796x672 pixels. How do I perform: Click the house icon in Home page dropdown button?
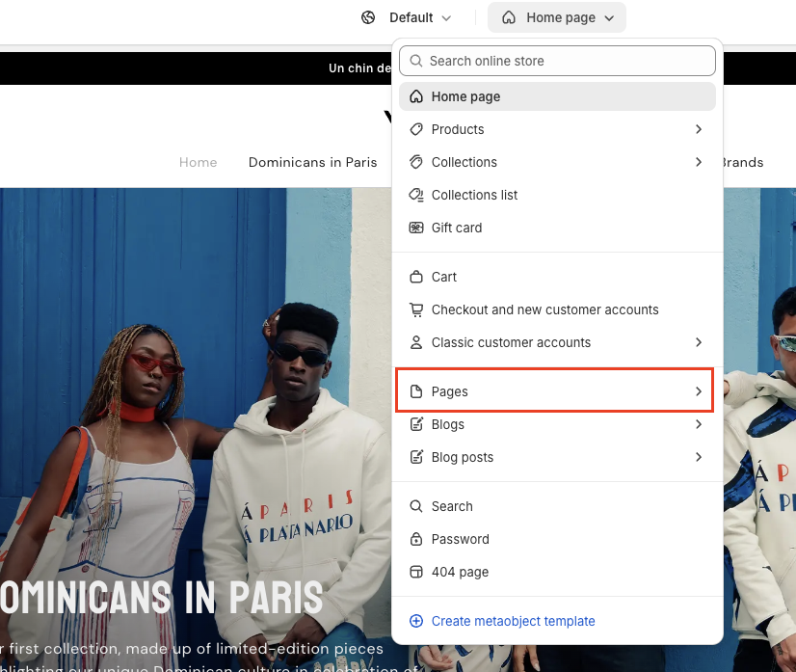pos(509,17)
